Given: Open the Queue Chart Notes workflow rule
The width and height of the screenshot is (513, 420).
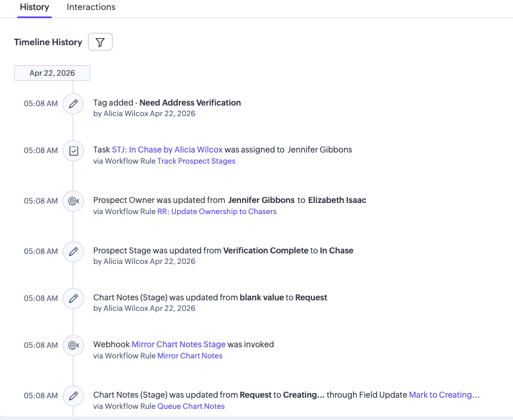Looking at the screenshot, I should point(191,406).
